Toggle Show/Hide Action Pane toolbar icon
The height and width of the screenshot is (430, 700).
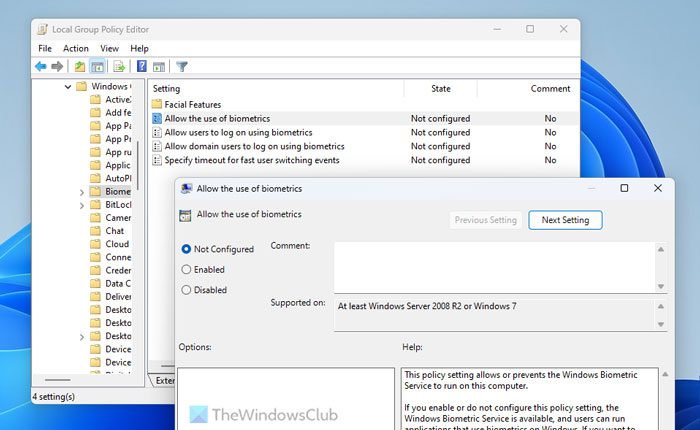159,67
